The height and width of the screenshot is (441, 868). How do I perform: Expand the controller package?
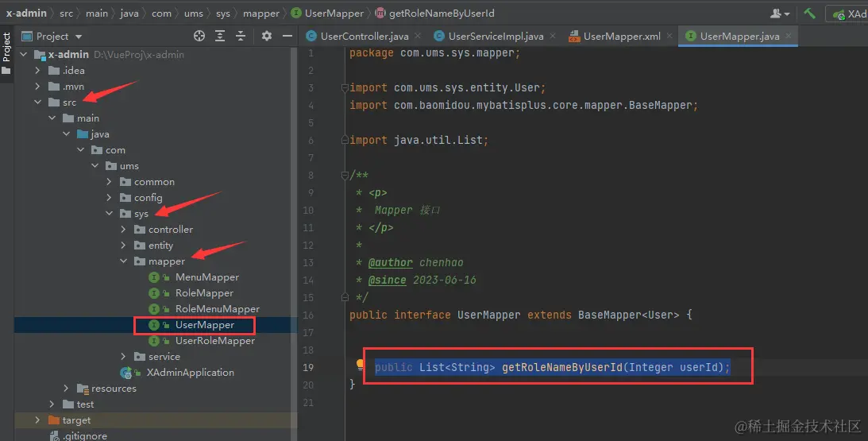[124, 230]
